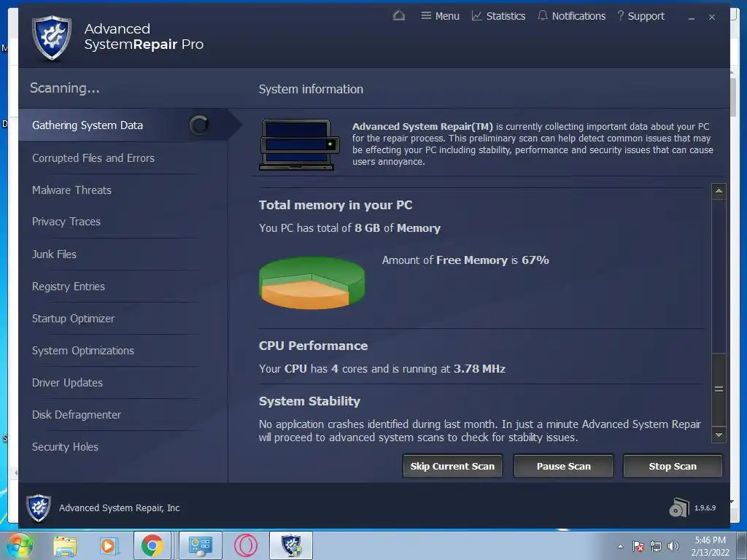Click the system info scroll up arrow
Viewport: 747px width, 560px height.
[719, 191]
